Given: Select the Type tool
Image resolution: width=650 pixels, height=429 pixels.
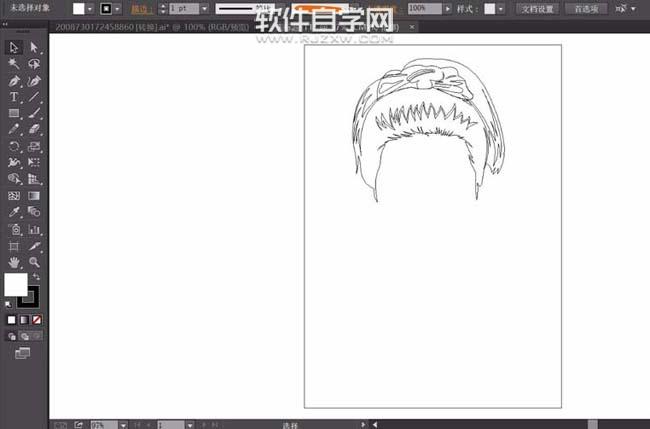Looking at the screenshot, I should [x=14, y=97].
